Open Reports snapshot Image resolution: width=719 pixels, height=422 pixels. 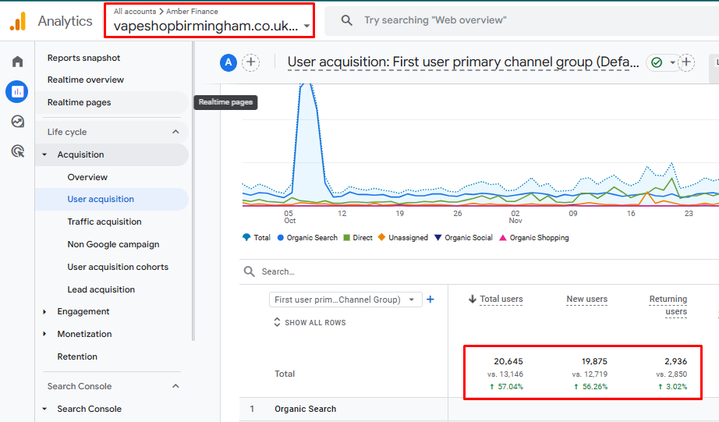(x=84, y=58)
